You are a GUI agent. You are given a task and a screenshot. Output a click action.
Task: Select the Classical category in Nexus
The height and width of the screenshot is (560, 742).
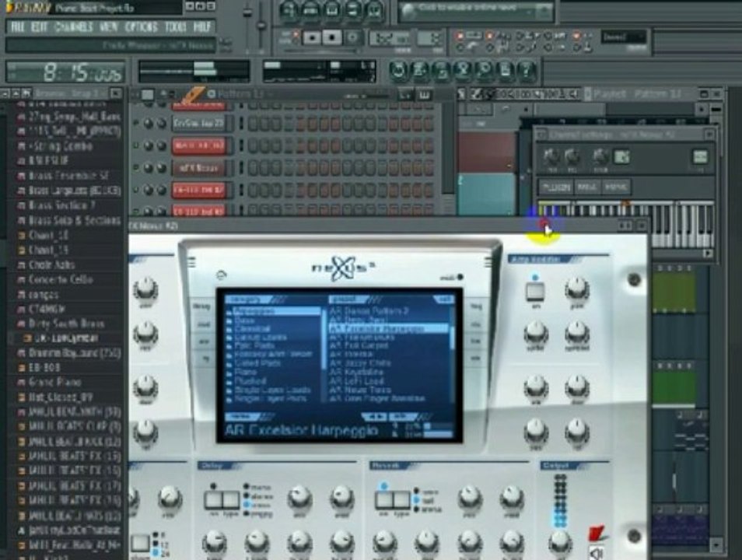[252, 328]
